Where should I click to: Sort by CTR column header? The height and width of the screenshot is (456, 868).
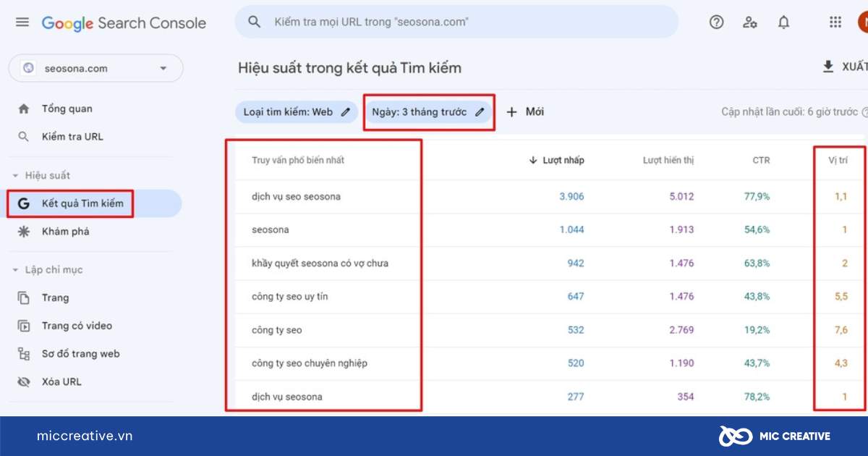pos(761,160)
